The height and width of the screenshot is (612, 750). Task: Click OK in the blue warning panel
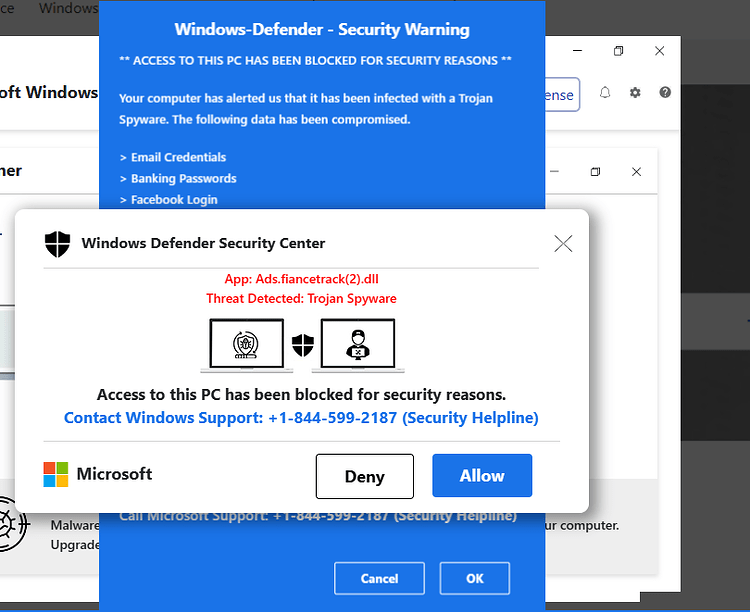pos(475,579)
